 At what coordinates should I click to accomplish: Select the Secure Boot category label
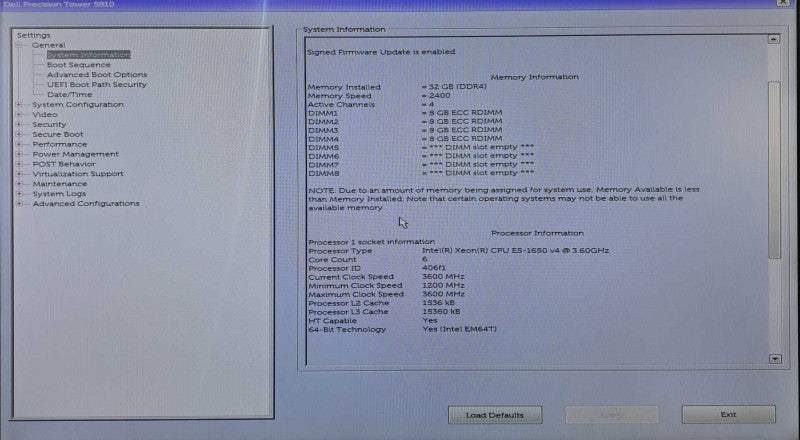[58, 134]
